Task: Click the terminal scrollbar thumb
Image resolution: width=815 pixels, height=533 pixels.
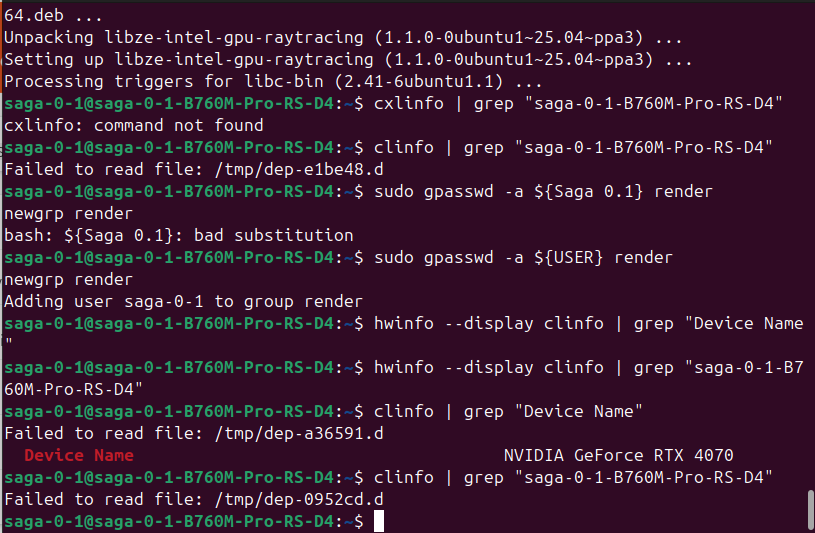Action: coord(809,510)
